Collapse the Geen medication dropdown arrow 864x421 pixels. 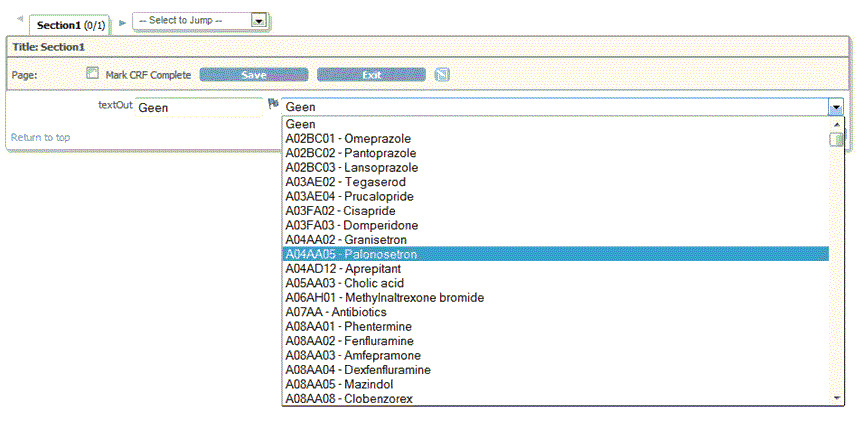[835, 107]
